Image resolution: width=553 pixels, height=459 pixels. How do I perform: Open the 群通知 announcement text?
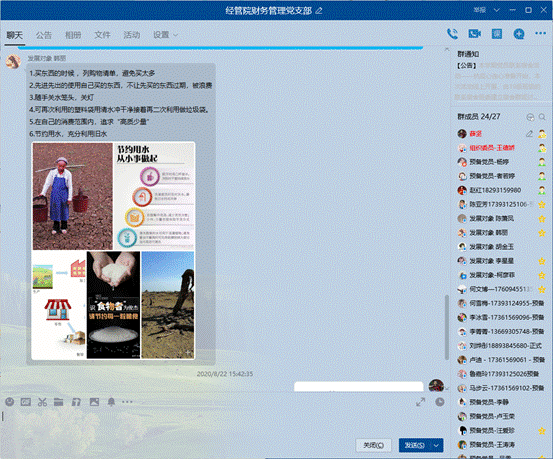(x=498, y=81)
